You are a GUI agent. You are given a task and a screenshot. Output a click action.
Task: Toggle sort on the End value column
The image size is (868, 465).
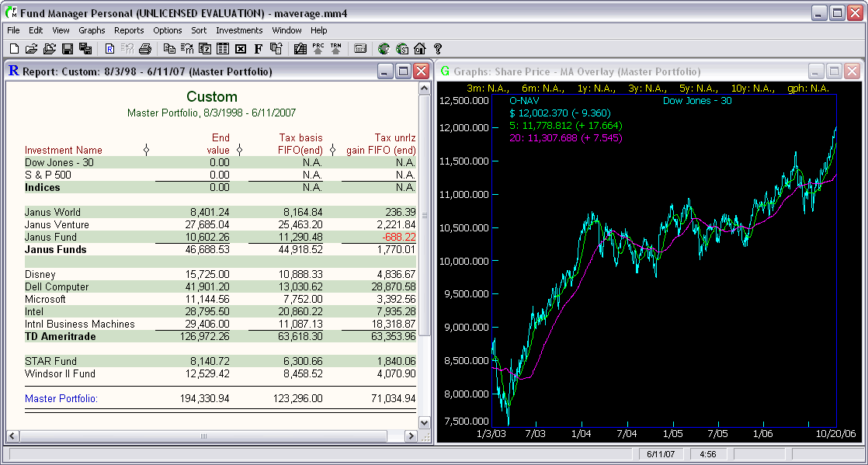(240, 149)
